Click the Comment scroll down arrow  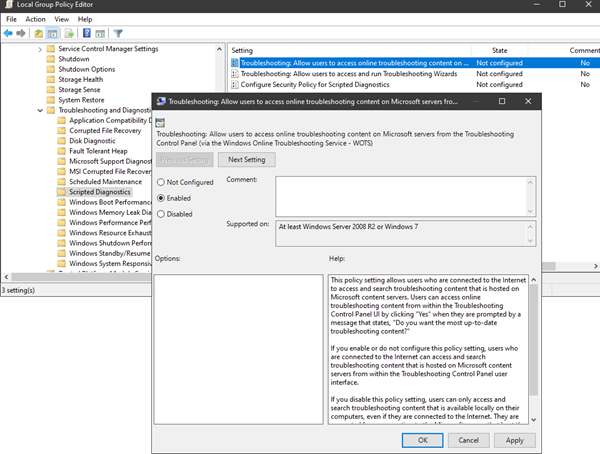pyautogui.click(x=530, y=211)
